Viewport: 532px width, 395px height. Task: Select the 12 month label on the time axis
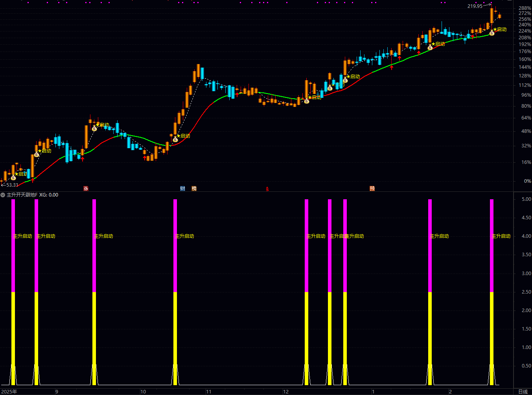tap(286, 392)
